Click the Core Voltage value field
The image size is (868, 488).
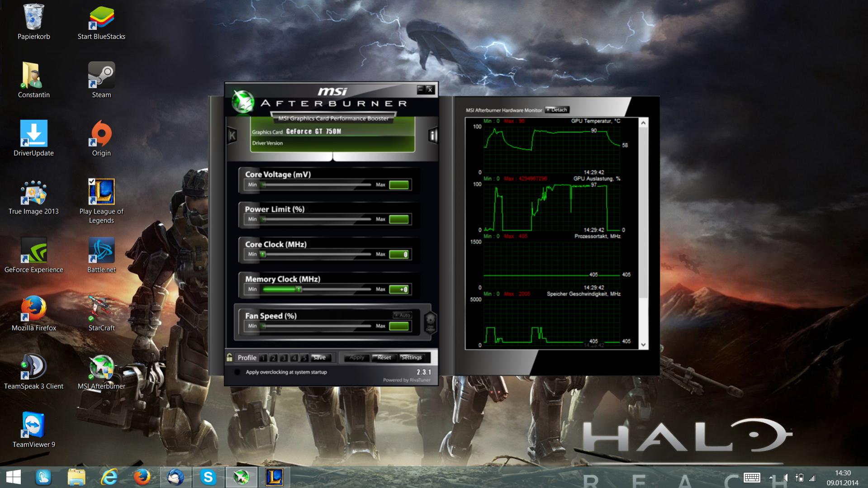399,185
